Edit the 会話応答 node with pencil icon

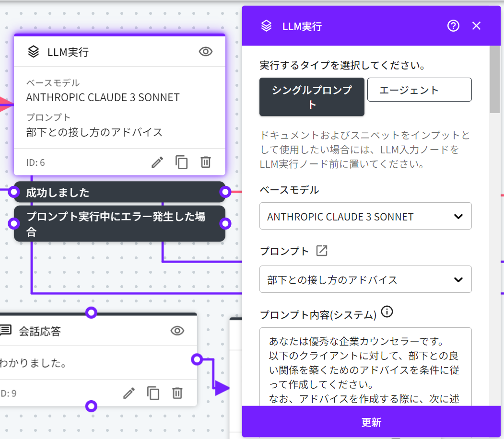coord(129,393)
